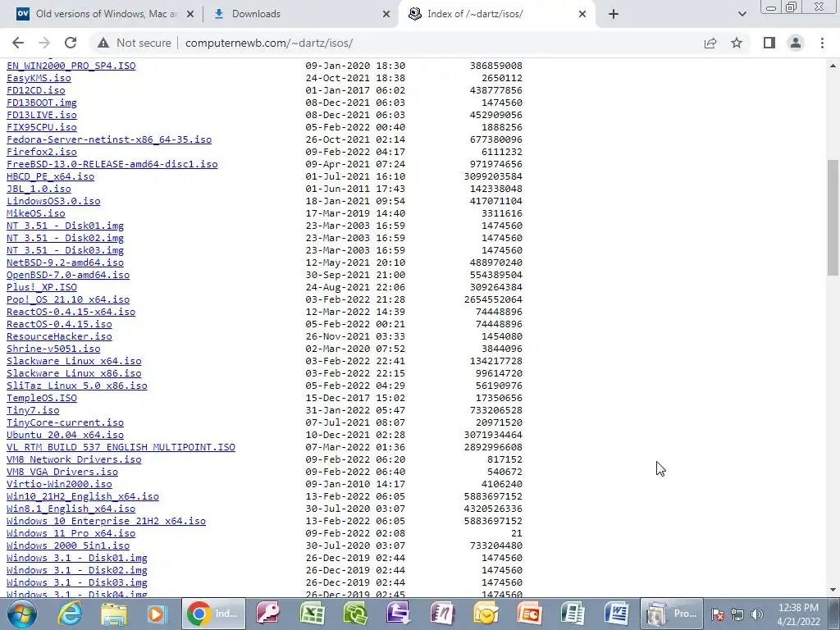Download EN_WIN2000_PRO_SP4.ISO
The width and height of the screenshot is (840, 630).
click(71, 66)
